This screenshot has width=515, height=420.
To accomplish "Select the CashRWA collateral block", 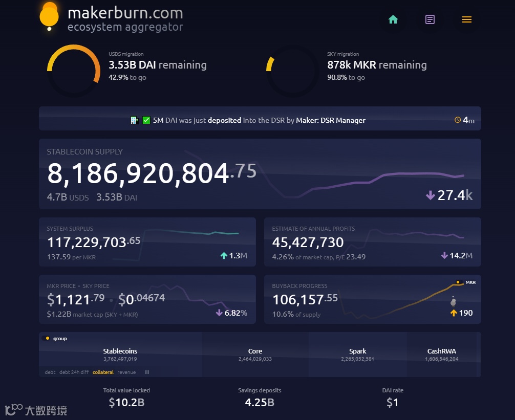I will (442, 355).
